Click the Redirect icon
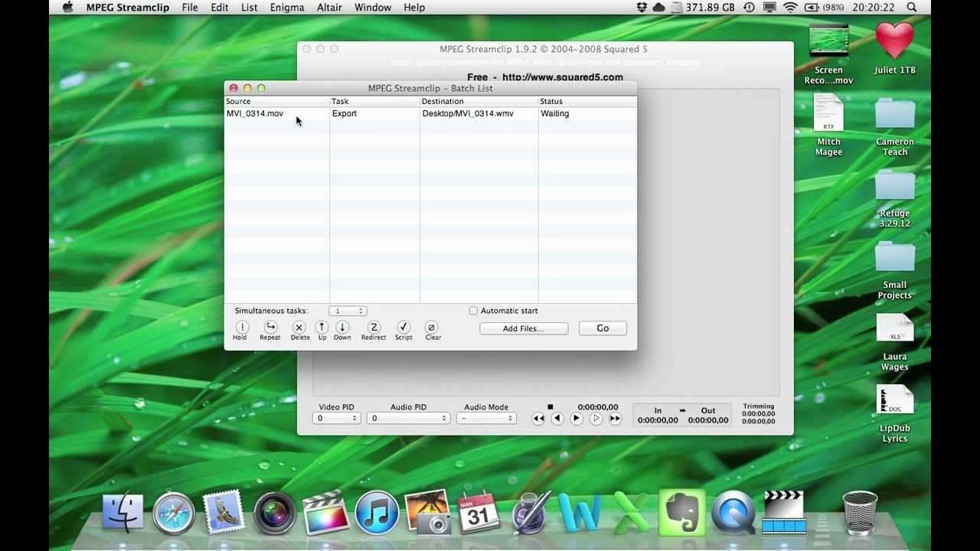Viewport: 980px width, 551px height. 374,327
